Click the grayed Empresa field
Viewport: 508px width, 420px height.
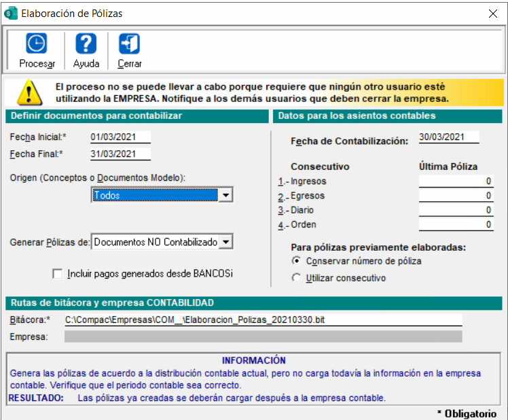coord(263,336)
